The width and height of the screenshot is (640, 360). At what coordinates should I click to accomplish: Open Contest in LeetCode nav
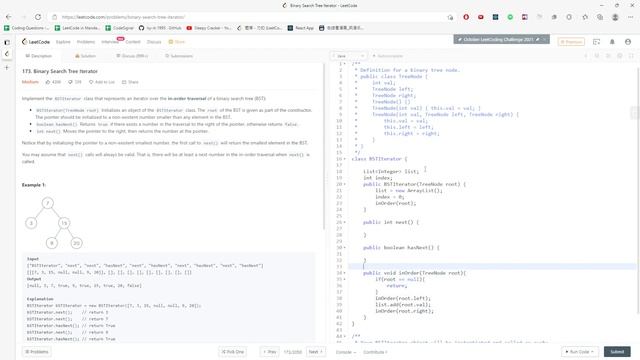pos(133,42)
